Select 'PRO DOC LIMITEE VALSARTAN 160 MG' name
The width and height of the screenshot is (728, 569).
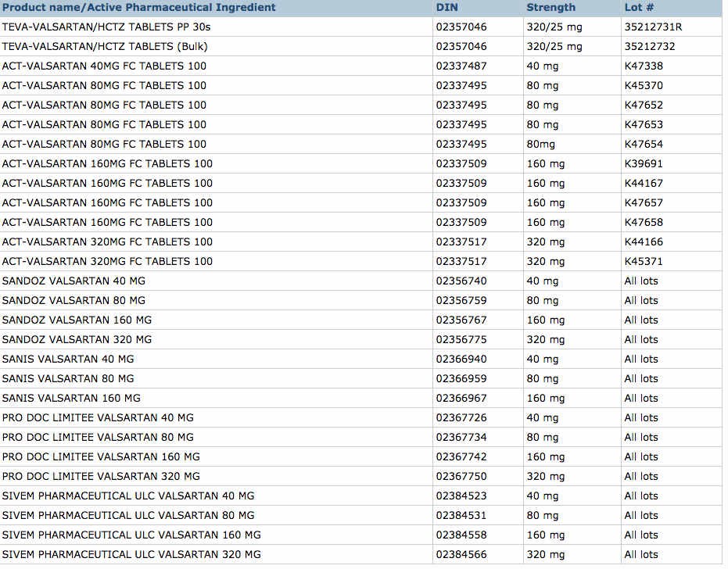[x=101, y=456]
